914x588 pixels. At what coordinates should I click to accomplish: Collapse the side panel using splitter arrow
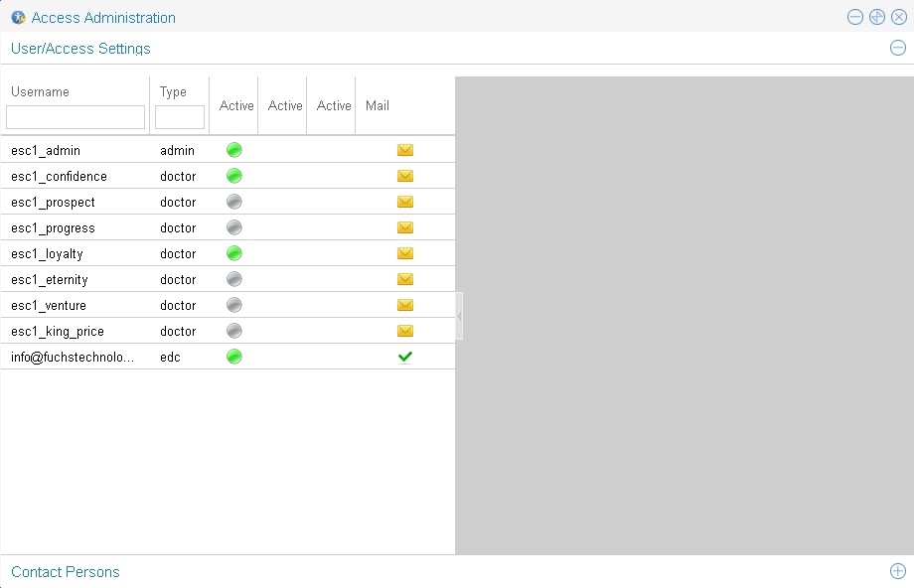[x=459, y=316]
